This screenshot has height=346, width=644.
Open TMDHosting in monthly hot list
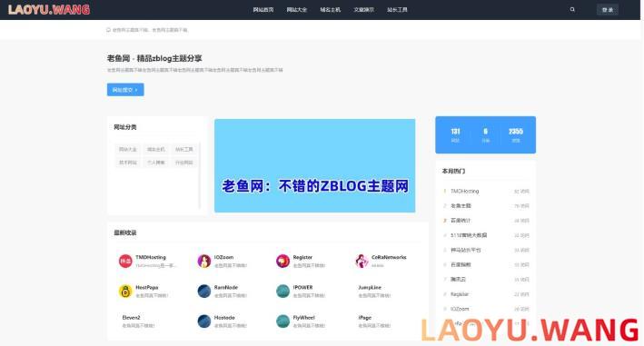pos(464,192)
